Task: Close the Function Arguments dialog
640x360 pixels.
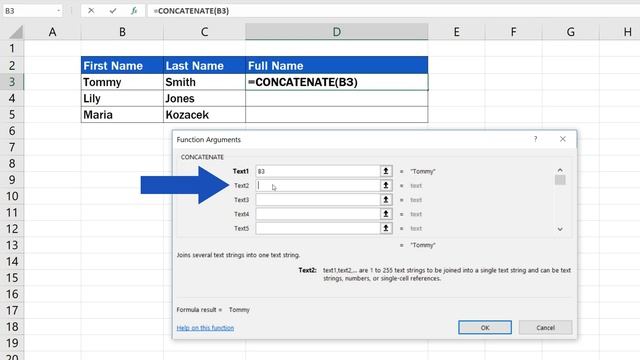Action: pos(563,139)
